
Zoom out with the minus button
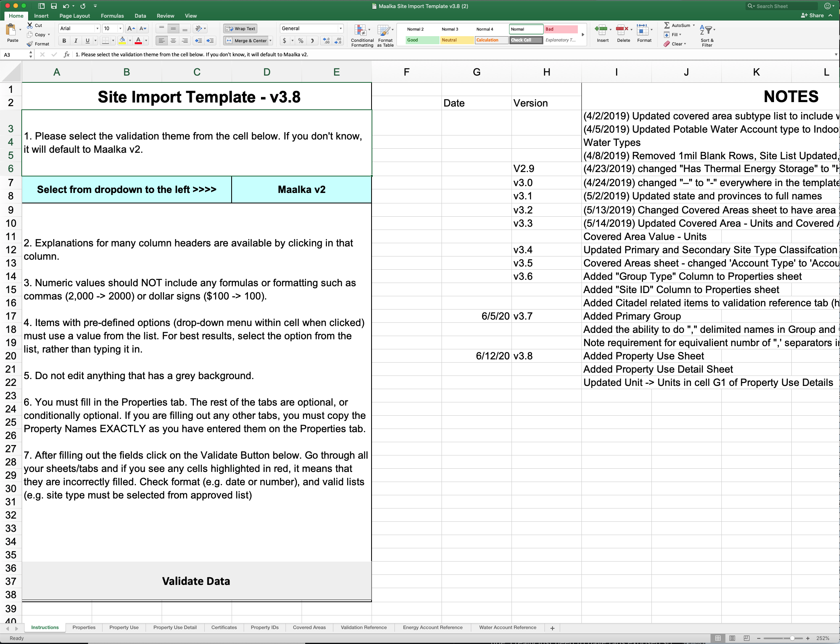(x=759, y=638)
